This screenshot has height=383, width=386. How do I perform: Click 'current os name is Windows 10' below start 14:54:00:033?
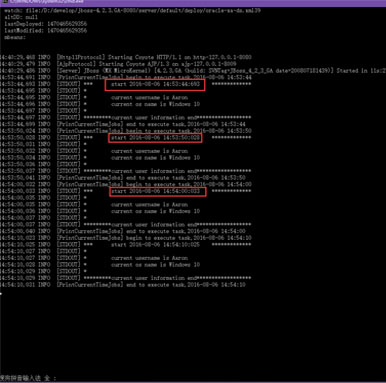(x=155, y=211)
